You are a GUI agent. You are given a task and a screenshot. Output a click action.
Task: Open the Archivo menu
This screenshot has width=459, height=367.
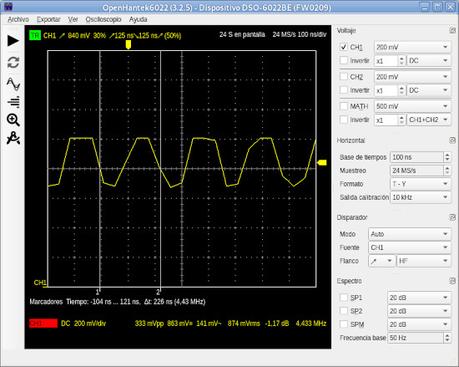pos(18,19)
